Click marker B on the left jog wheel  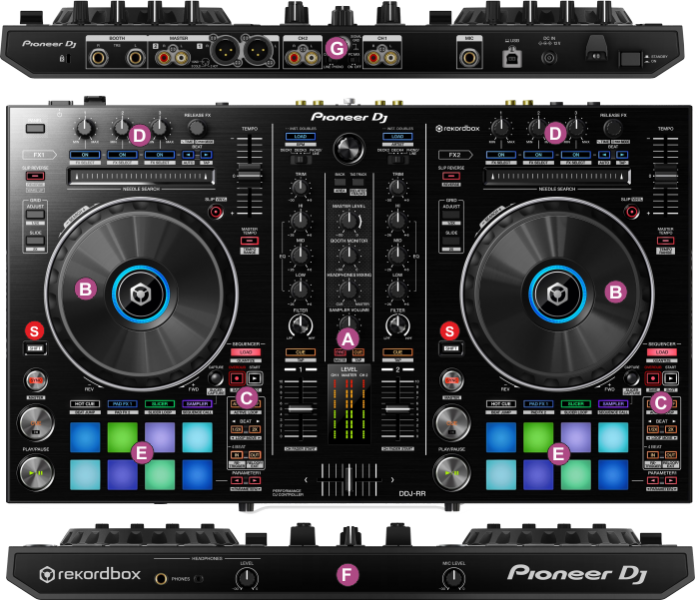click(85, 290)
